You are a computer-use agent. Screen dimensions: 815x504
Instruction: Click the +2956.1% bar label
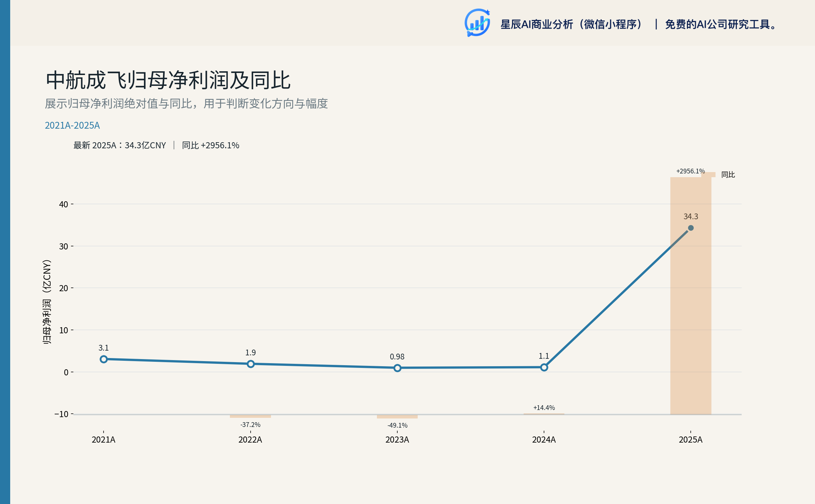(x=691, y=171)
